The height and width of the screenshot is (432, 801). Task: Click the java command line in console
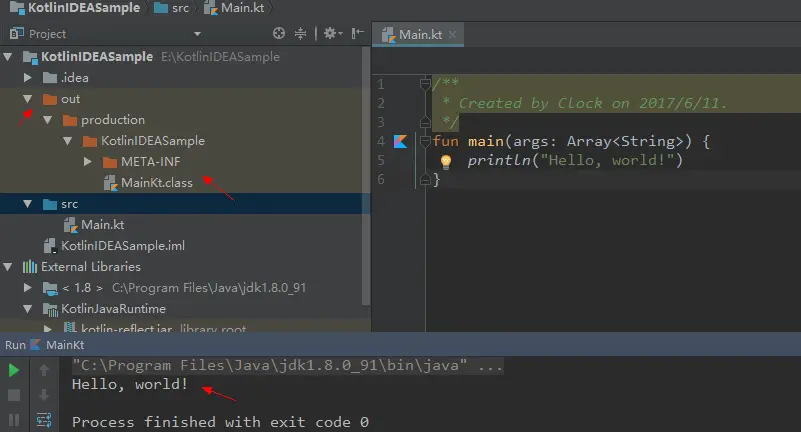click(x=287, y=366)
